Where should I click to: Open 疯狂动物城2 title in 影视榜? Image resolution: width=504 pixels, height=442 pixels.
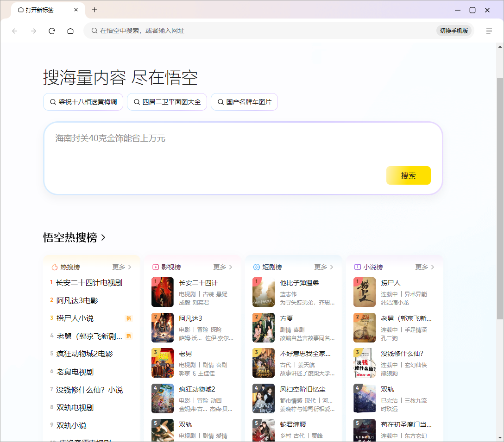(x=197, y=389)
